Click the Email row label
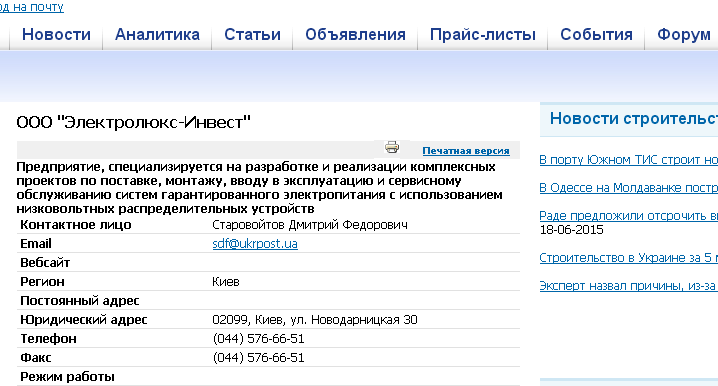The height and width of the screenshot is (386, 718). (36, 244)
